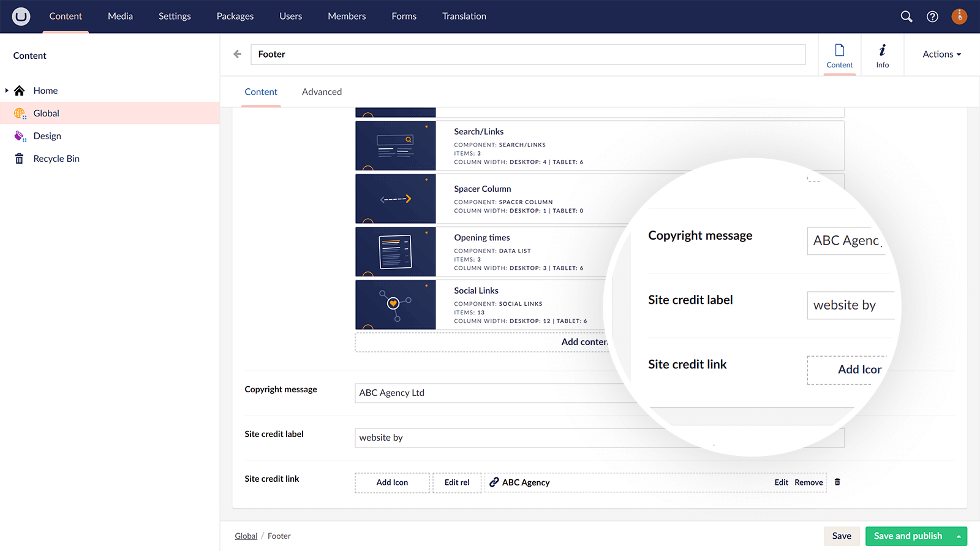Screen dimensions: 980x551
Task: Click the Save button
Action: tap(842, 536)
